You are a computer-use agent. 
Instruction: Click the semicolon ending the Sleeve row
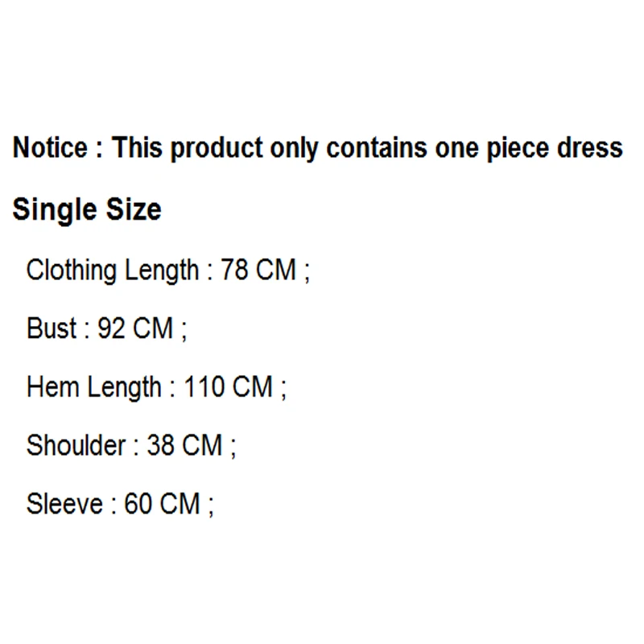coord(211,507)
